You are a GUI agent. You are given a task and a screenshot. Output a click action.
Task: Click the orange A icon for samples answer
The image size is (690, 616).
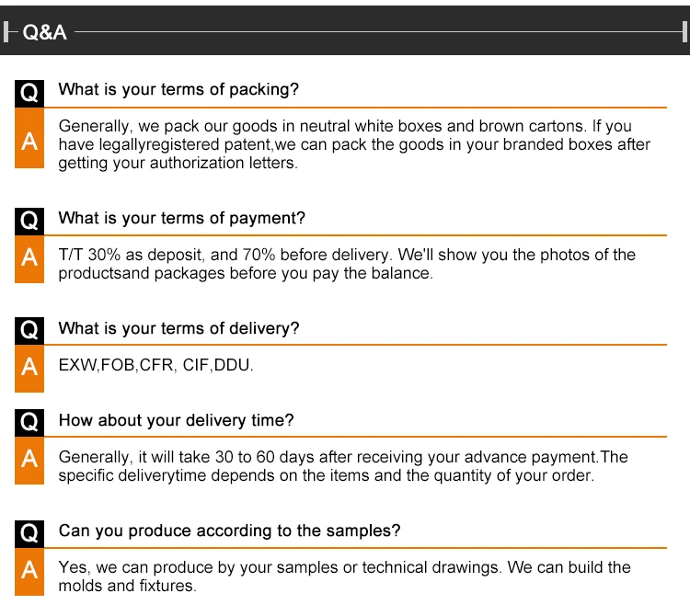coord(29,570)
